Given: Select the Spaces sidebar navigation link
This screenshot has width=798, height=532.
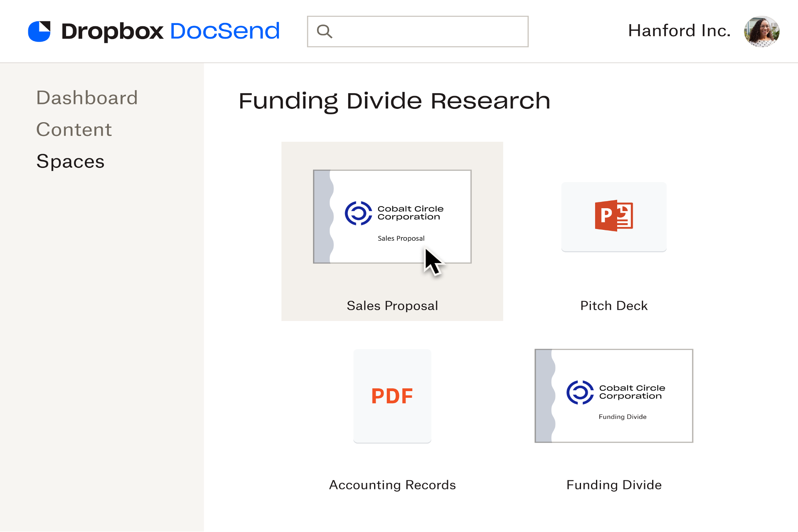Looking at the screenshot, I should (x=70, y=160).
